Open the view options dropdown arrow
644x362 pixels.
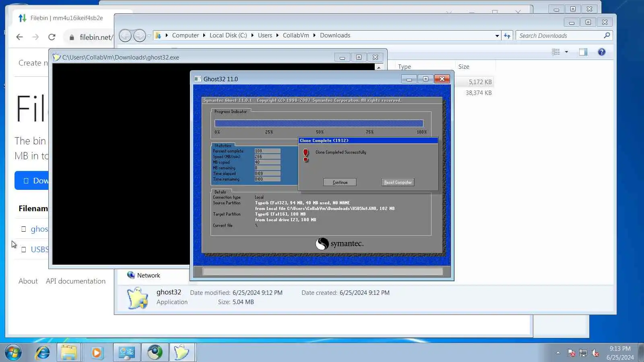566,52
